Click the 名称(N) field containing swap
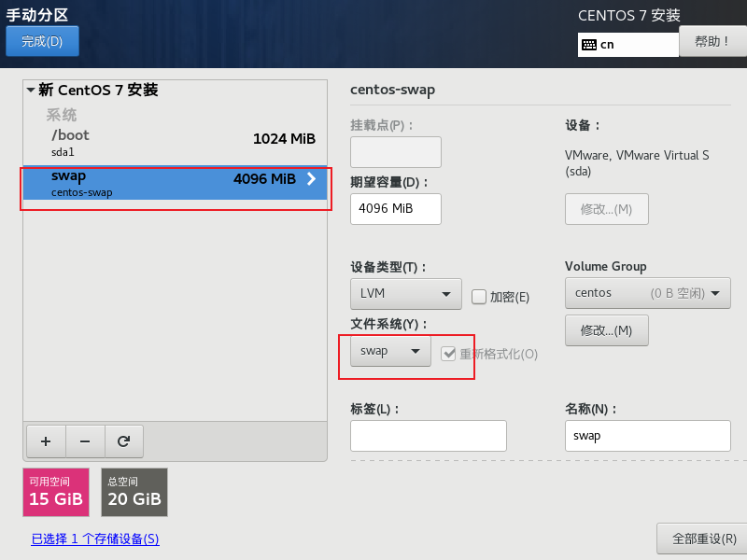Image resolution: width=747 pixels, height=560 pixels. point(647,436)
